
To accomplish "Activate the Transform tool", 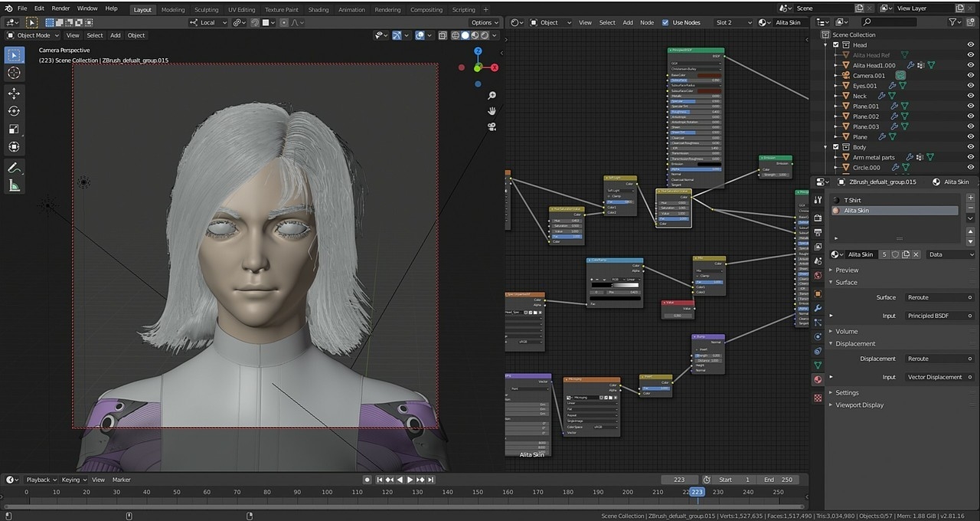I will click(14, 146).
